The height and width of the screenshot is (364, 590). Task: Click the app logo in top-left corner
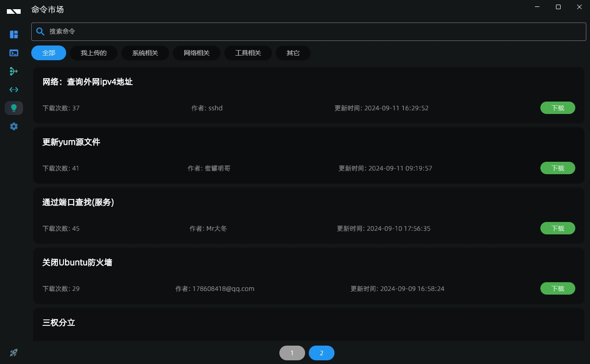[x=14, y=11]
